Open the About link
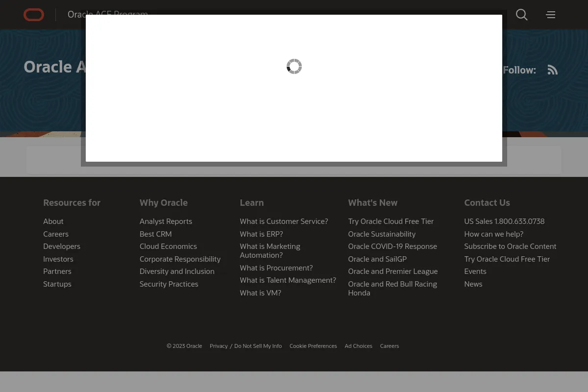Screen dimensions: 588x392 click(53, 221)
